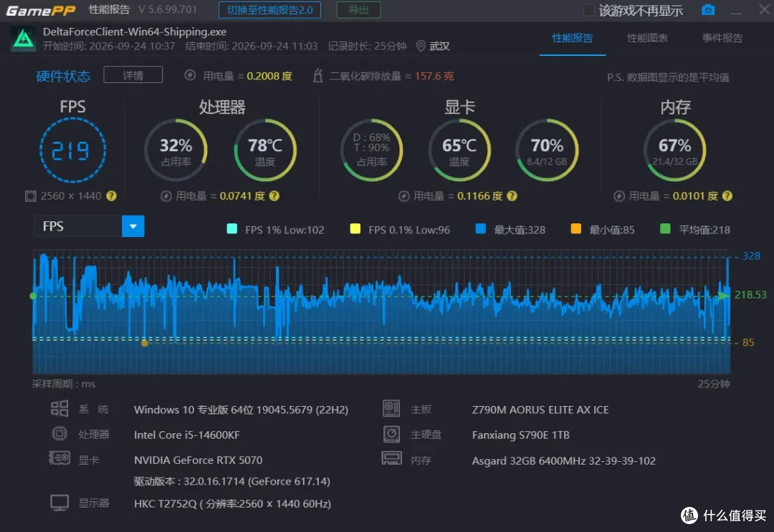Click the GamePP logo
The height and width of the screenshot is (532, 774).
(x=40, y=10)
